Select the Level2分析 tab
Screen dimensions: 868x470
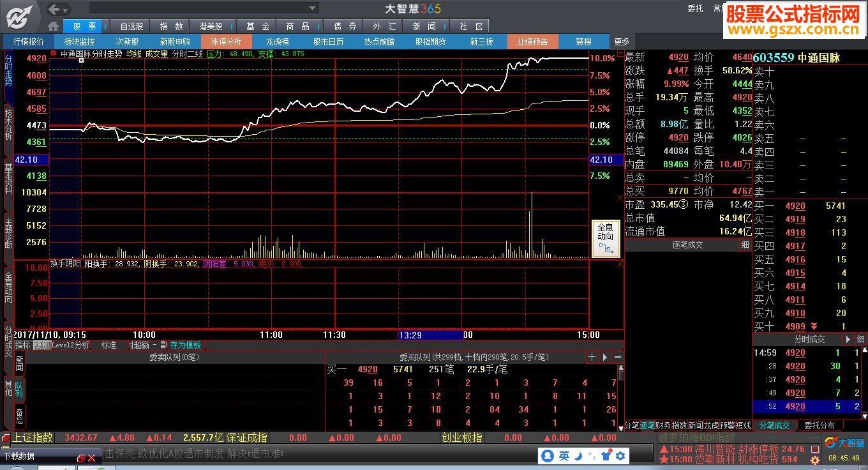tap(71, 345)
